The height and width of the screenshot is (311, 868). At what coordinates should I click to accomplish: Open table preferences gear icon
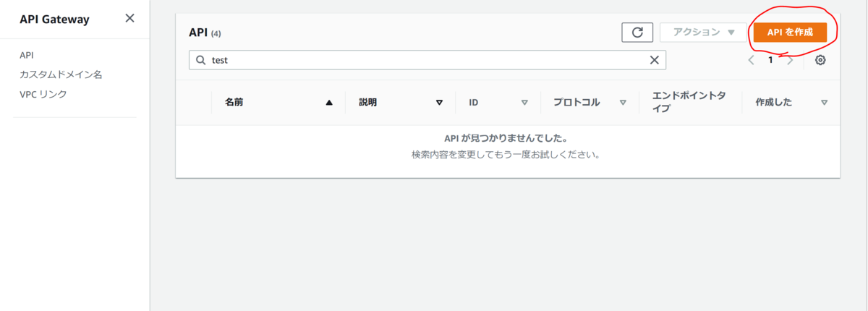coord(820,60)
